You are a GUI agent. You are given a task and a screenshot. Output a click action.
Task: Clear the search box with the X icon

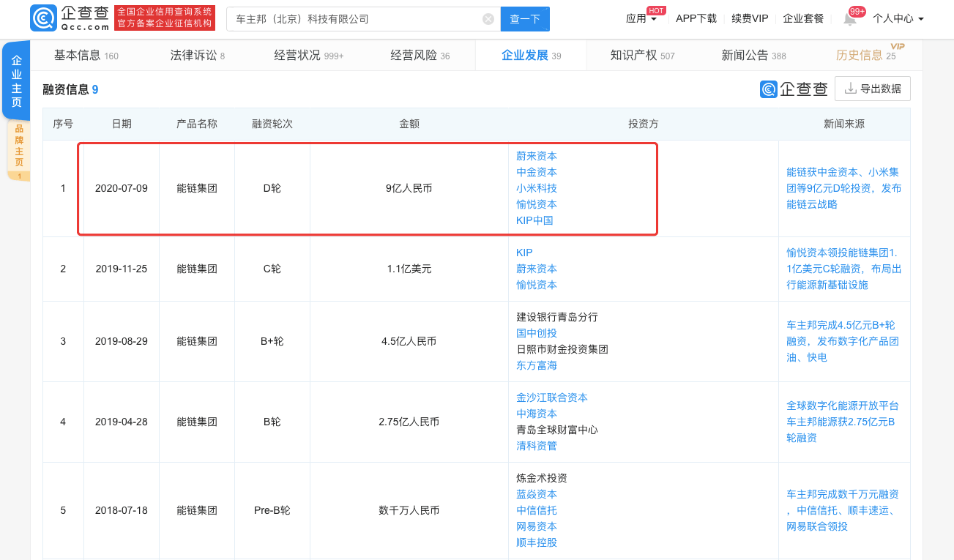[488, 19]
